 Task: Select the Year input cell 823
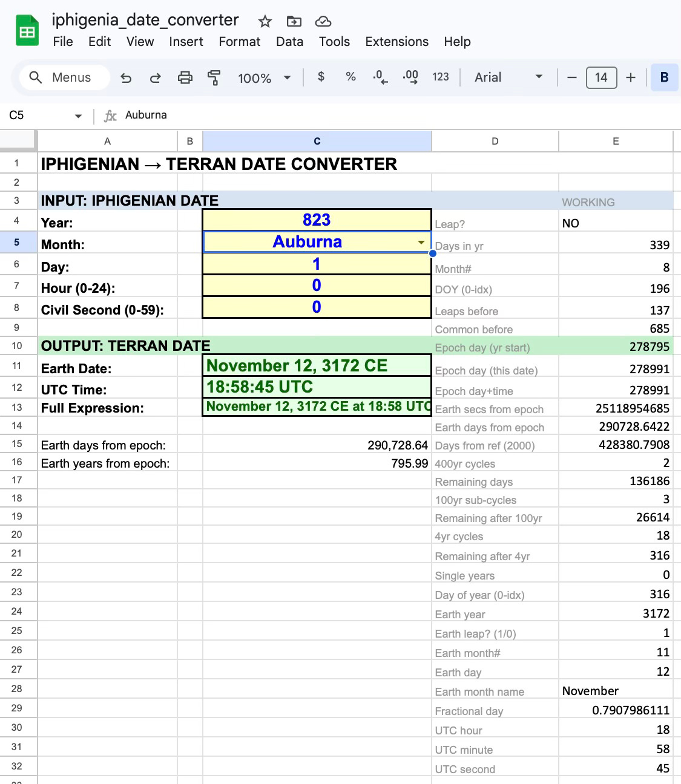(x=317, y=220)
